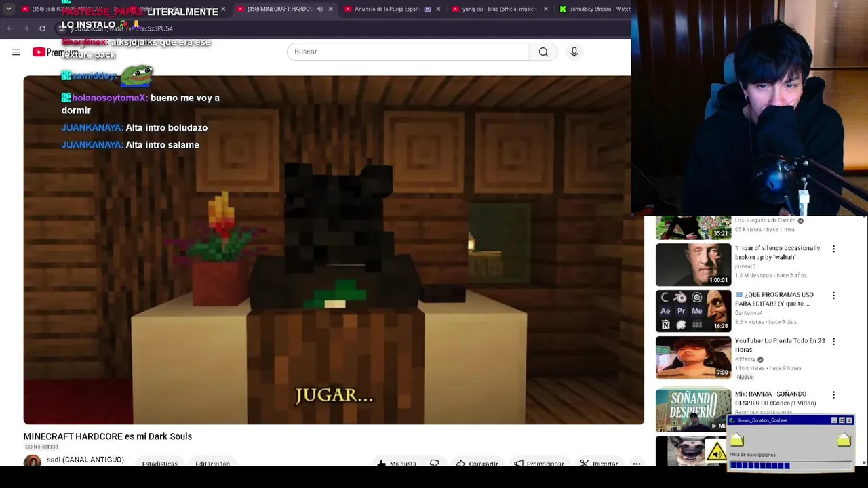Open YouTuber Lo Pierde Todo thumbnail
The width and height of the screenshot is (868, 488).
click(693, 357)
